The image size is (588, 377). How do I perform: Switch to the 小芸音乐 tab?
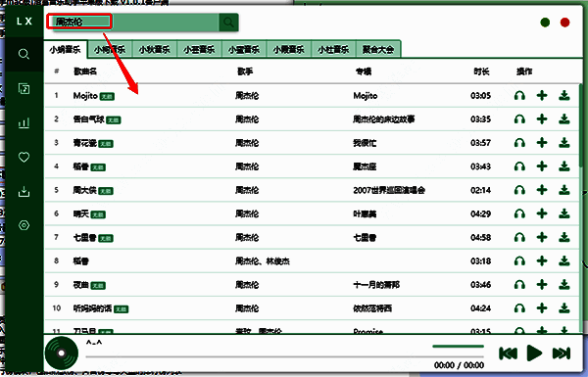[x=199, y=49]
